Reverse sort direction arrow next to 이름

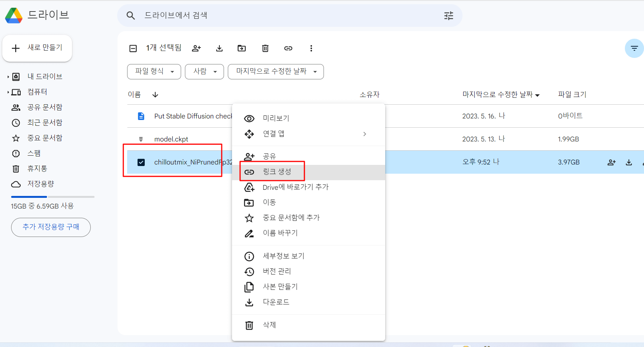pyautogui.click(x=155, y=95)
